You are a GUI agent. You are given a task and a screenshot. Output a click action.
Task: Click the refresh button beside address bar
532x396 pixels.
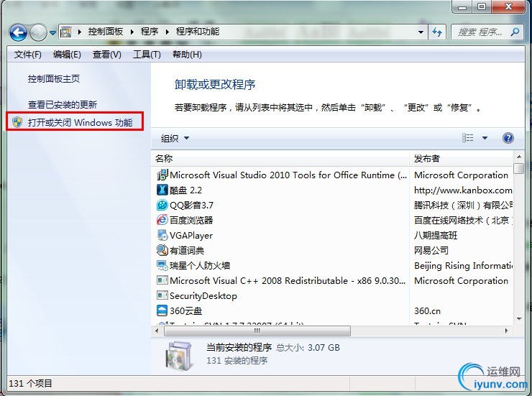pyautogui.click(x=437, y=32)
